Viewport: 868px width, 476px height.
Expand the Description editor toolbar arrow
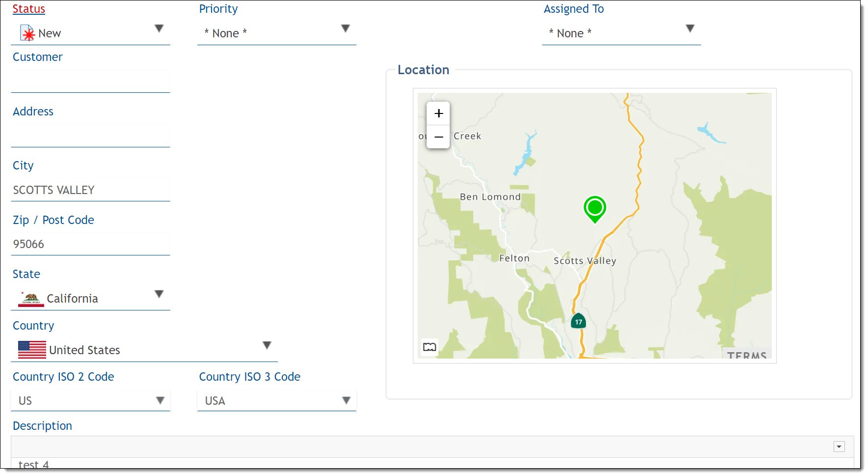(839, 447)
